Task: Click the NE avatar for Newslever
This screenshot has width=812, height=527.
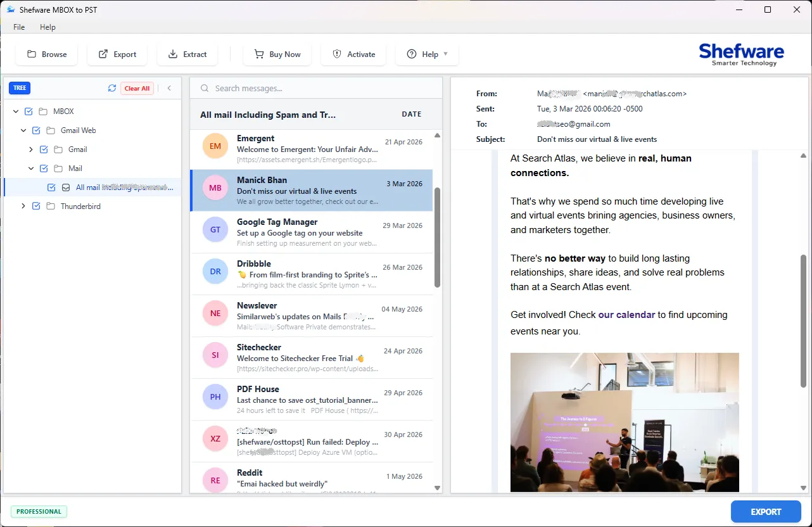Action: (x=215, y=313)
